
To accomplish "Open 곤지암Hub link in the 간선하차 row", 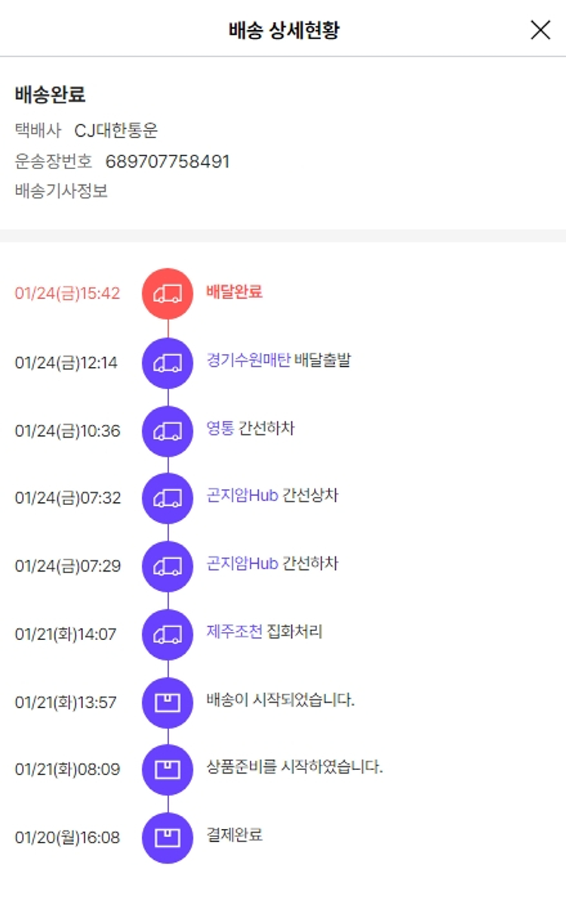I will pos(242,564).
